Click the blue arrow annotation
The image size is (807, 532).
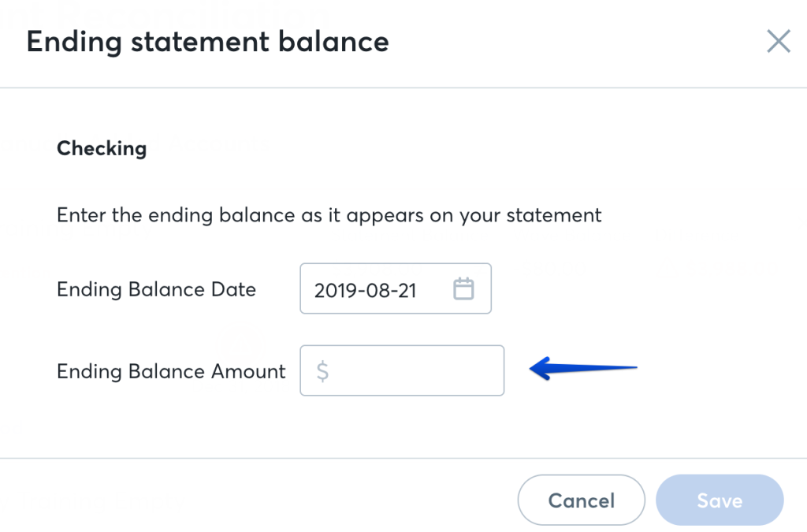(583, 368)
